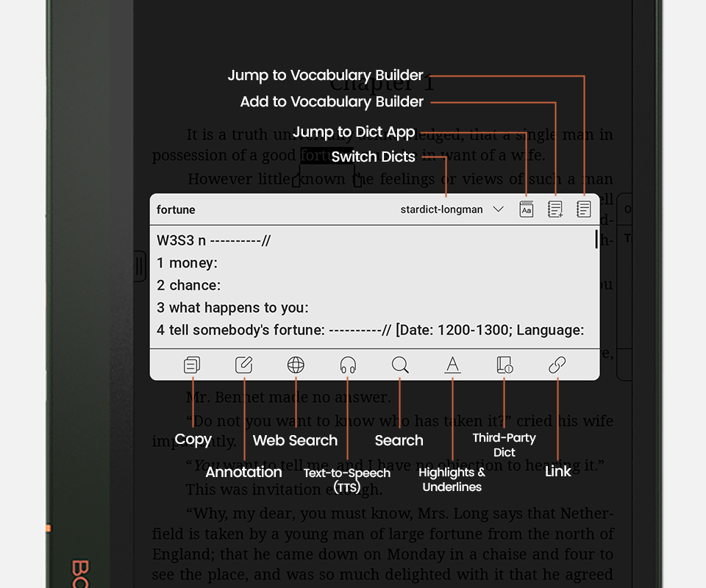Viewport: 706px width, 588px height.
Task: Select the '1 money:' definition line
Action: [x=187, y=263]
